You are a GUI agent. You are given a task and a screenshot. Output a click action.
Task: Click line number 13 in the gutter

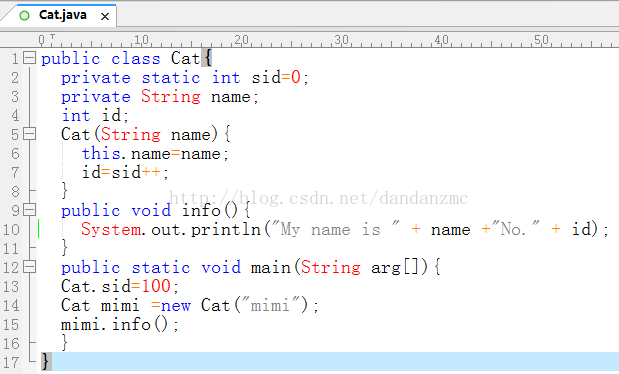[11, 286]
